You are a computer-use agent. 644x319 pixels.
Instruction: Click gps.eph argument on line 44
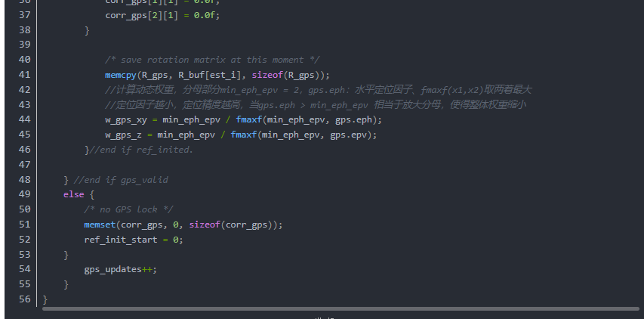pos(353,119)
